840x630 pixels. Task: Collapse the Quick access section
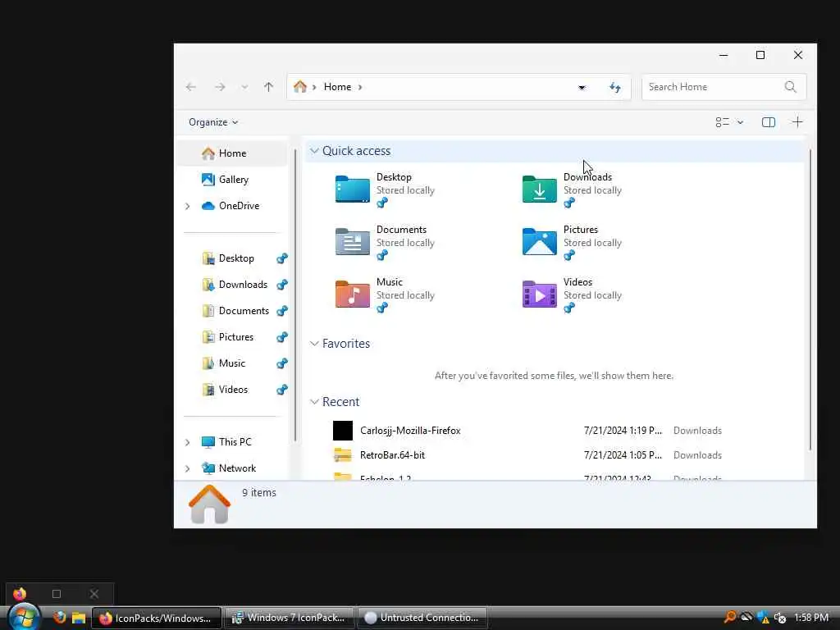pos(314,151)
